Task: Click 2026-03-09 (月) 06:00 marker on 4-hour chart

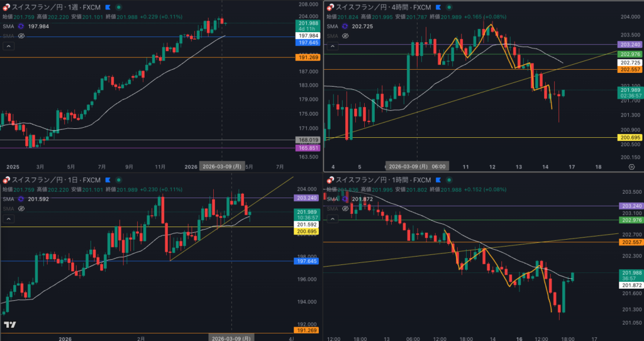Action: pos(417,167)
